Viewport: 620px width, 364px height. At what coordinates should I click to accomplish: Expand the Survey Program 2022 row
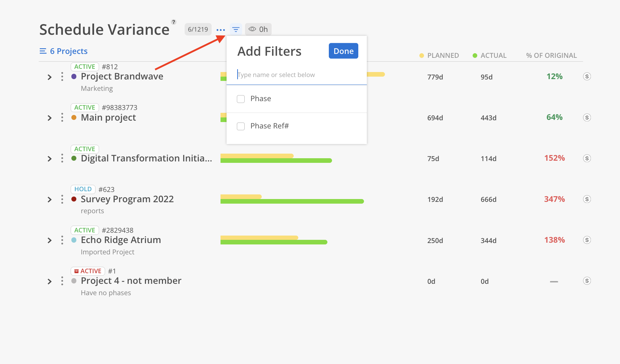(x=50, y=200)
